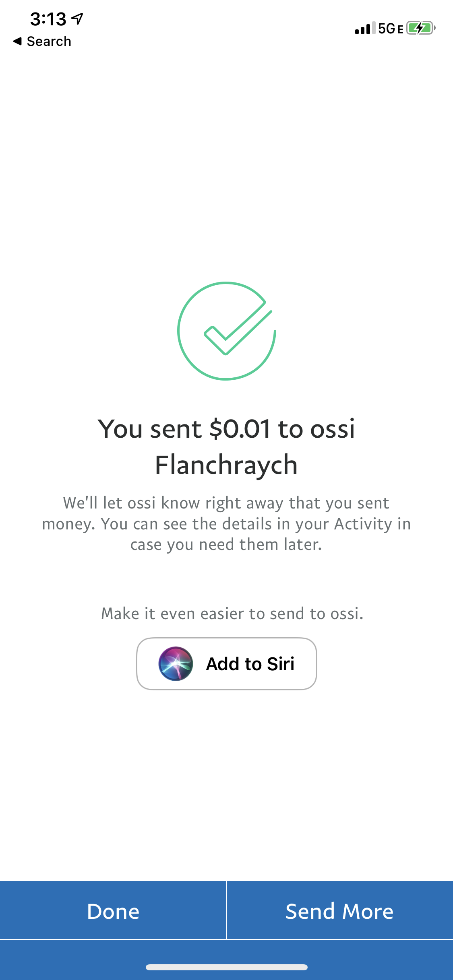The height and width of the screenshot is (980, 453).
Task: Click the Siri icon in Add to Siri button
Action: click(175, 663)
